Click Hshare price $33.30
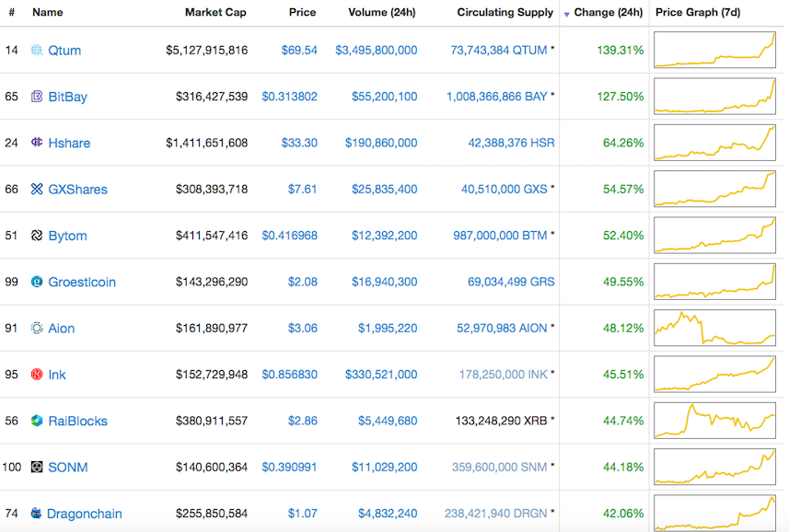Image resolution: width=789 pixels, height=532 pixels. pos(299,143)
